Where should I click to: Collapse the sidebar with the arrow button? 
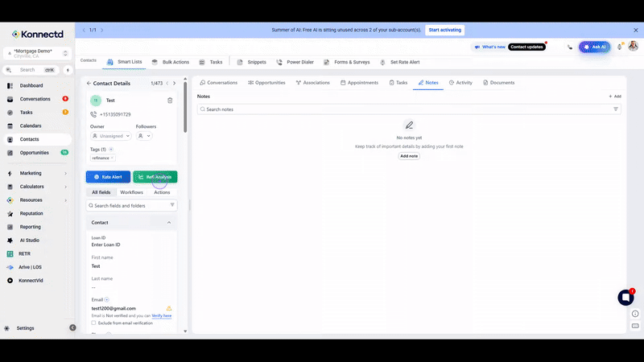72,327
